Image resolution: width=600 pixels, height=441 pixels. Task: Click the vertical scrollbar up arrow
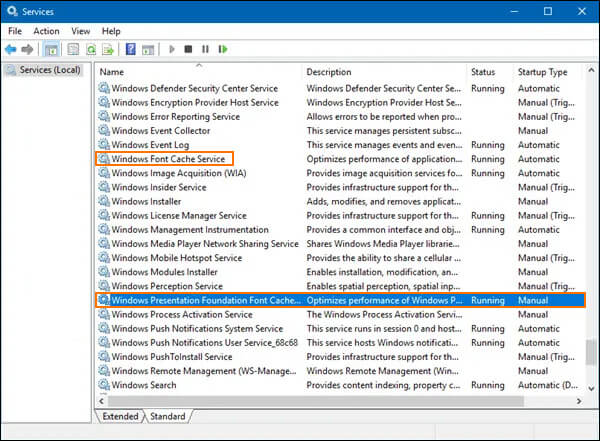click(591, 70)
